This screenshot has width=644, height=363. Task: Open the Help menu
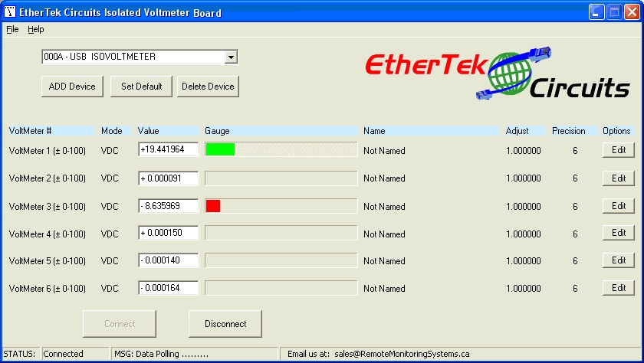(x=36, y=29)
